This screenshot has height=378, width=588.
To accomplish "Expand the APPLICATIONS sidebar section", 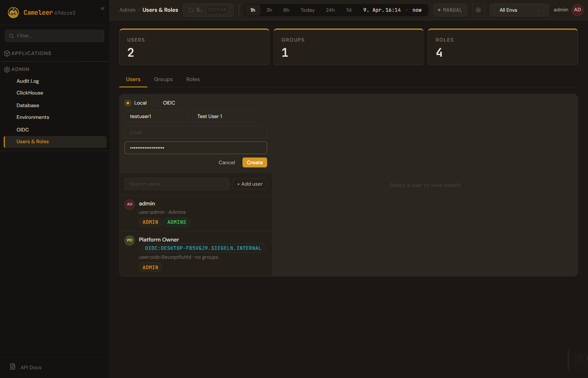I will click(x=31, y=53).
